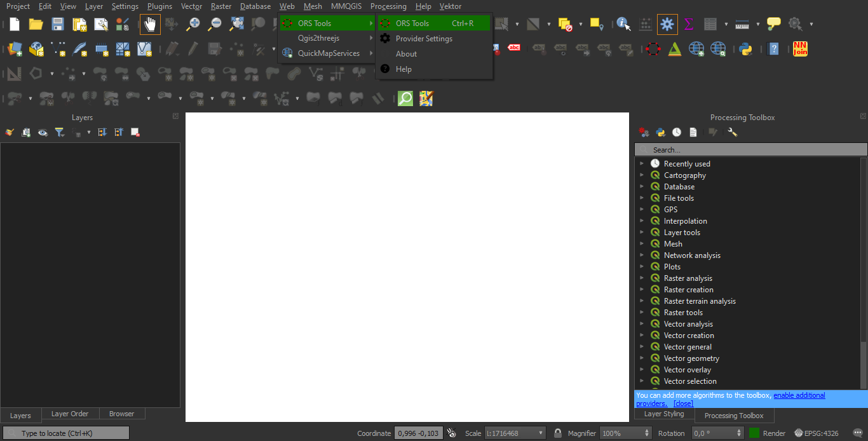This screenshot has height=441, width=868.
Task: Choose Provider Settings in ORS submenu
Action: (x=424, y=39)
